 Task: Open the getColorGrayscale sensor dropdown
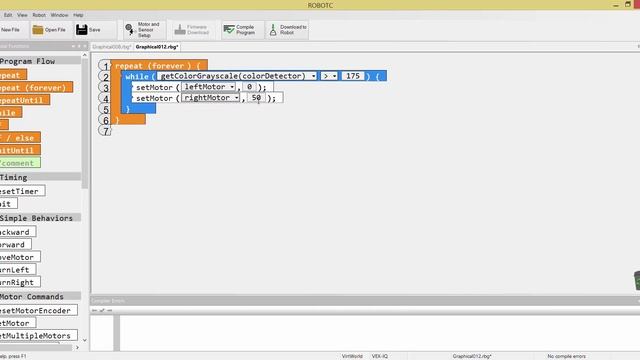pyautogui.click(x=313, y=76)
